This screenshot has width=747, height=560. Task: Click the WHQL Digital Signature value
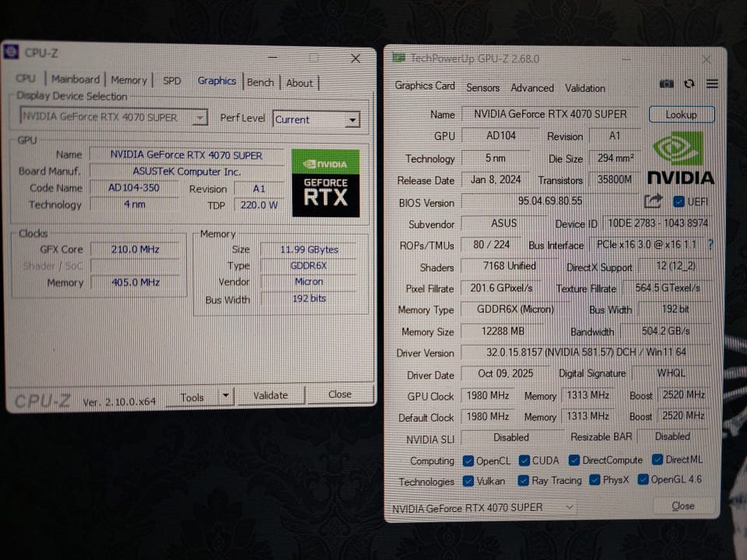pos(672,373)
